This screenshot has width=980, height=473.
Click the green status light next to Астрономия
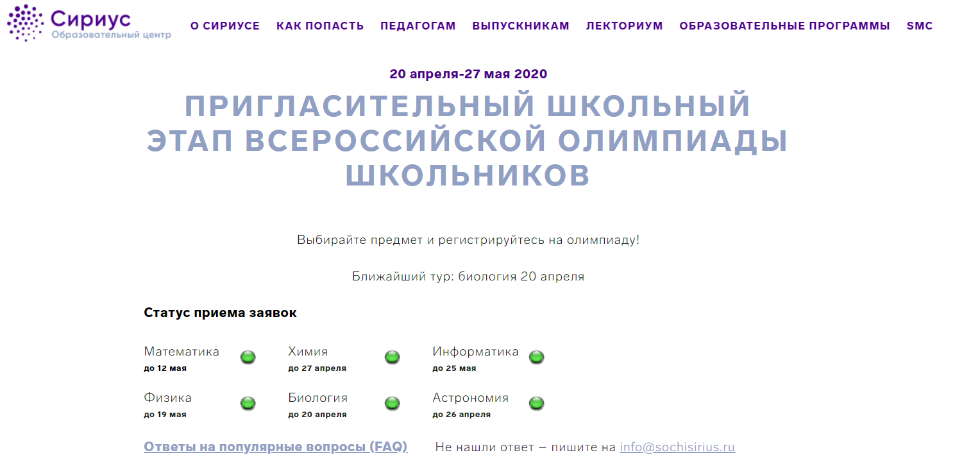pos(537,404)
